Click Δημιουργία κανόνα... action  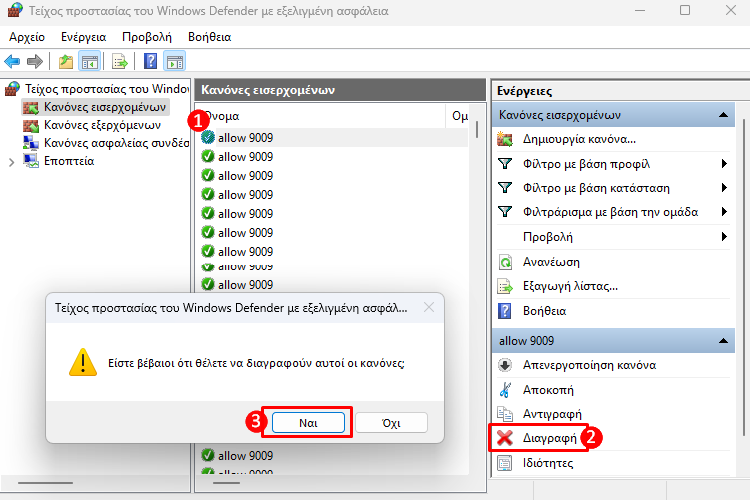[579, 139]
